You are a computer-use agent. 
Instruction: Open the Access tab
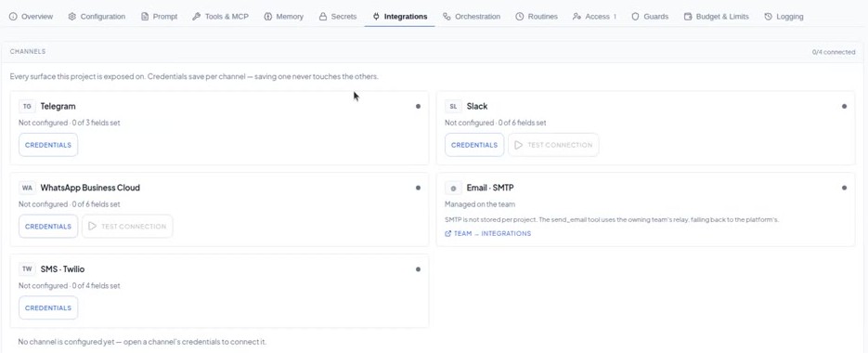595,17
